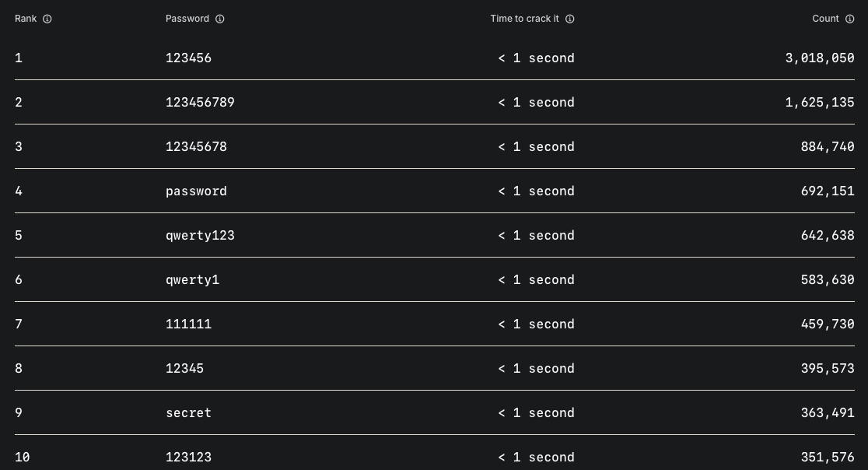The height and width of the screenshot is (470, 868).
Task: Select the password 123456 entry
Action: coord(188,58)
